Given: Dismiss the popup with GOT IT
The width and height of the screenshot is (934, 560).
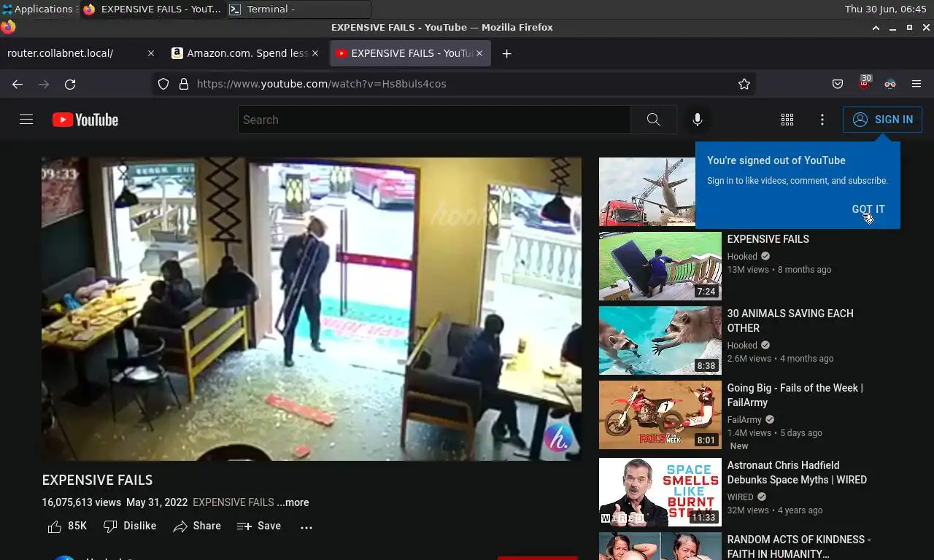Looking at the screenshot, I should 868,209.
